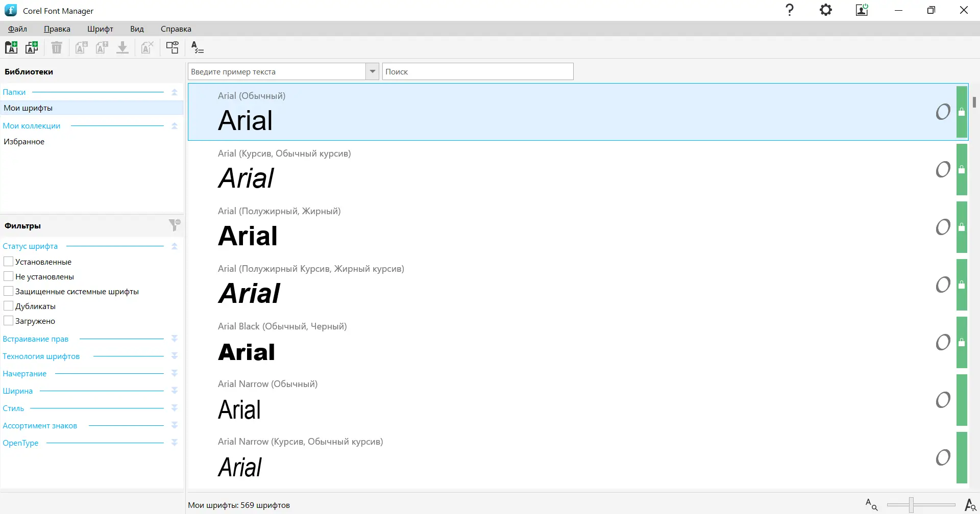Screen dimensions: 980x514
Task: Open the preview text options icon
Action: (197, 47)
